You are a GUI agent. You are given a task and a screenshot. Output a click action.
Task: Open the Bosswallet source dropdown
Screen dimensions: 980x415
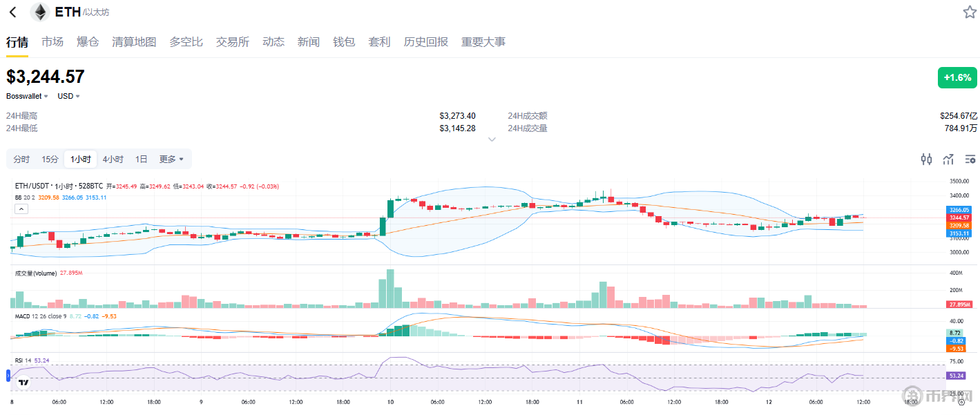(28, 96)
